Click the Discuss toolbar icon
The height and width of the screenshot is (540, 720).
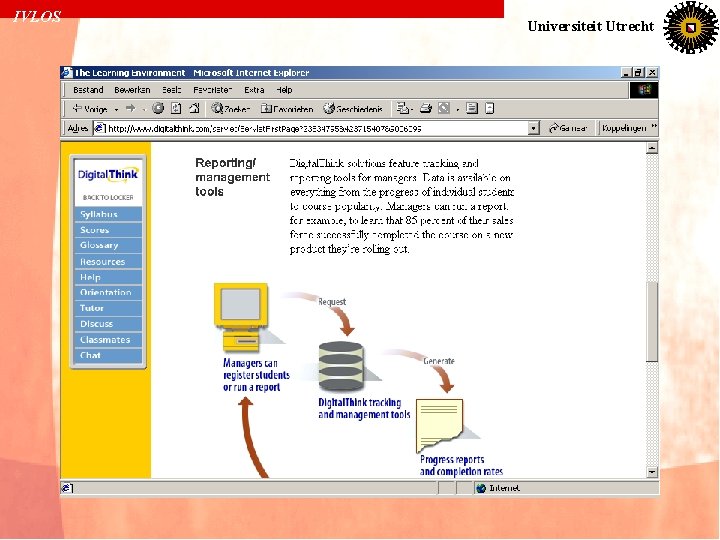(472, 108)
